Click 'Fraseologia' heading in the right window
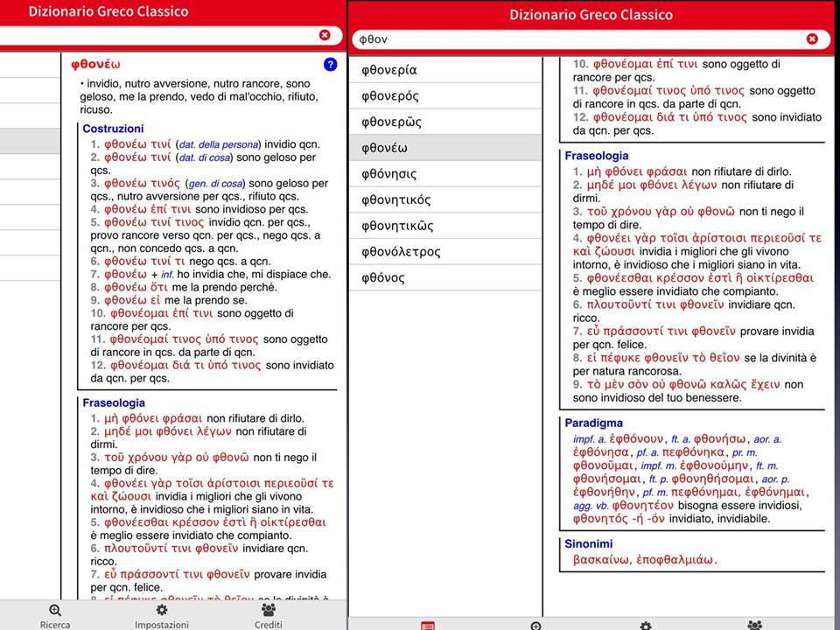The height and width of the screenshot is (630, 840). pos(596,156)
